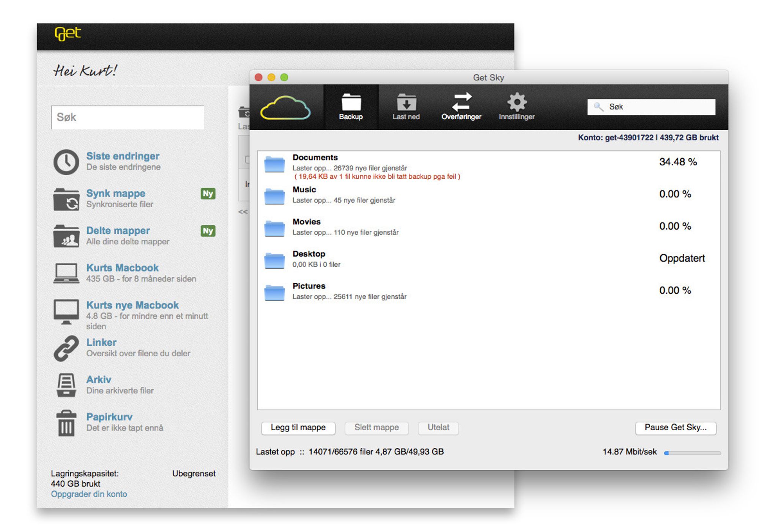Click the Legg til mappe button
Viewport: 759px width, 532px height.
click(298, 428)
